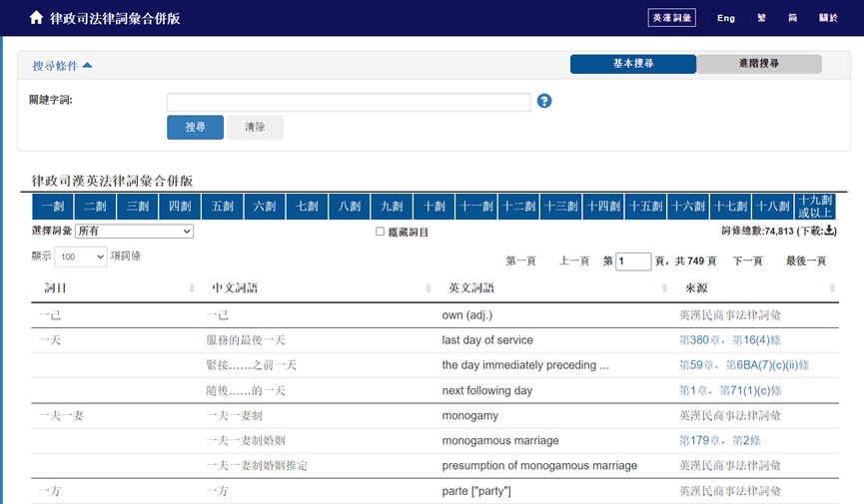The height and width of the screenshot is (504, 864).
Task: Open the 關於 page
Action: point(828,18)
